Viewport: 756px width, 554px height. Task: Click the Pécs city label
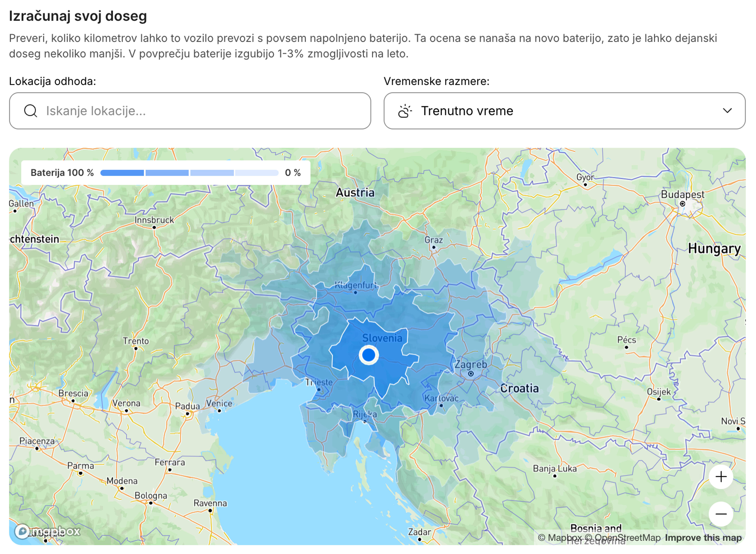point(627,340)
